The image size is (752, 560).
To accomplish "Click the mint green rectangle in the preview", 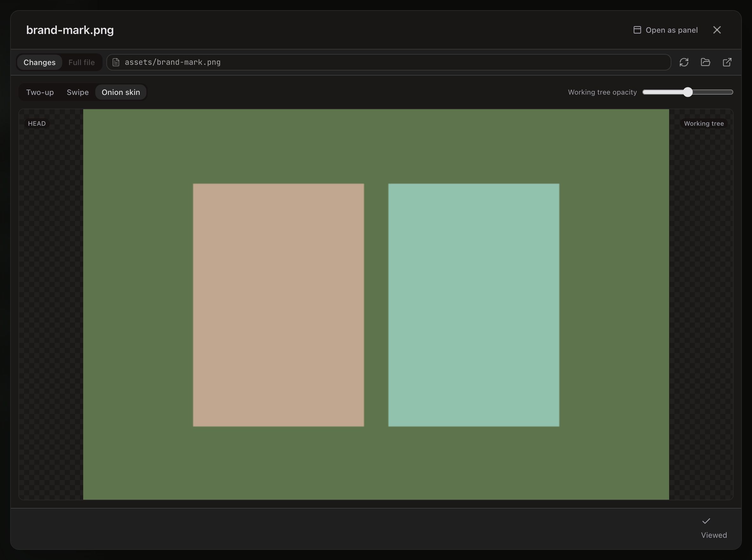I will coord(473,305).
